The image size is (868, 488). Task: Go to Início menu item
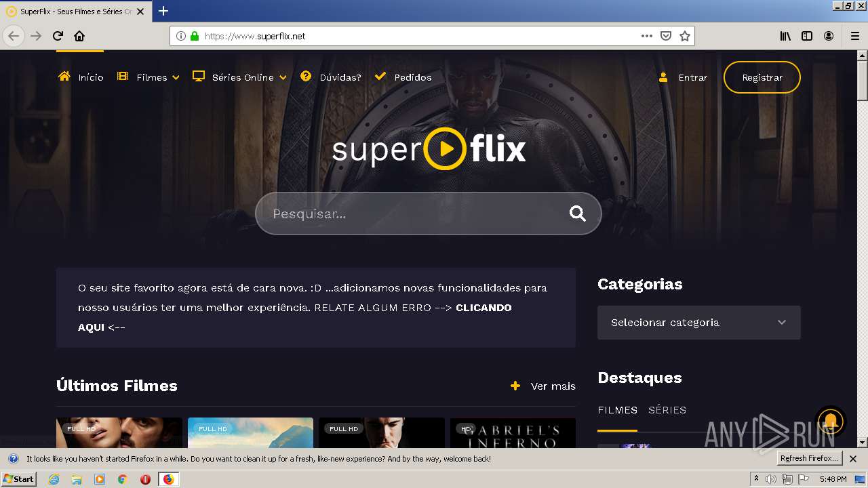click(81, 77)
